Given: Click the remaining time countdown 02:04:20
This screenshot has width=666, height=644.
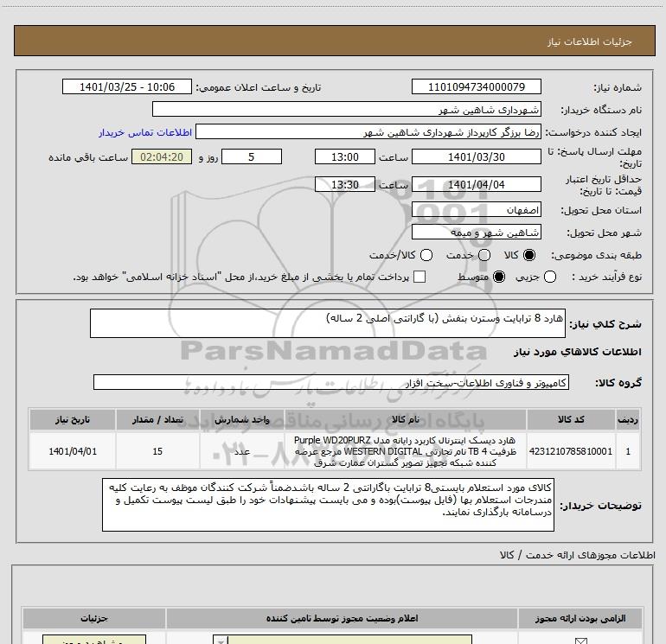Looking at the screenshot, I should coord(162,156).
